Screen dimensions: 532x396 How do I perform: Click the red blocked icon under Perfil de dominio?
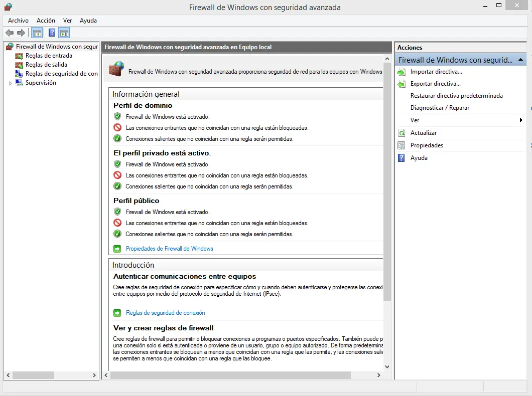click(117, 128)
